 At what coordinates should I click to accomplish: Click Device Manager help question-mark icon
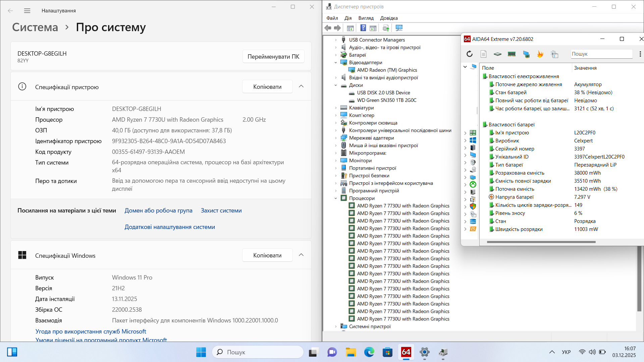pyautogui.click(x=363, y=28)
